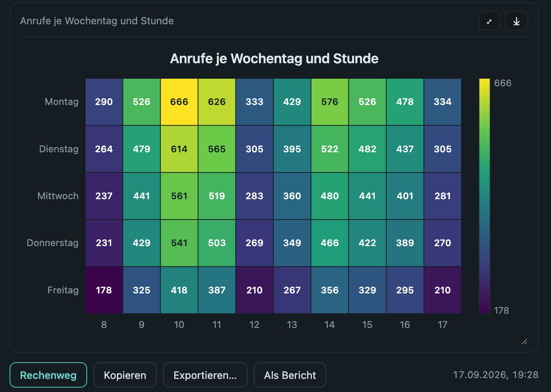Click the darkest cell showing 178
This screenshot has width=551, height=392.
click(104, 290)
